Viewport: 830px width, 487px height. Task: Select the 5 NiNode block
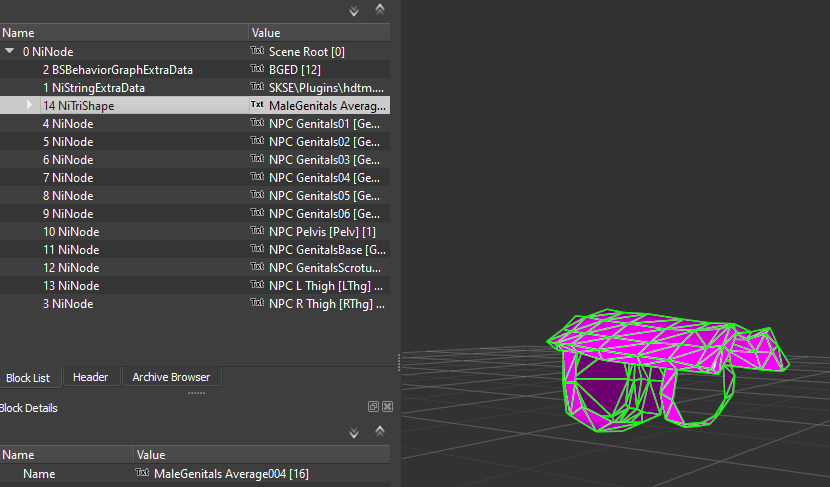68,142
